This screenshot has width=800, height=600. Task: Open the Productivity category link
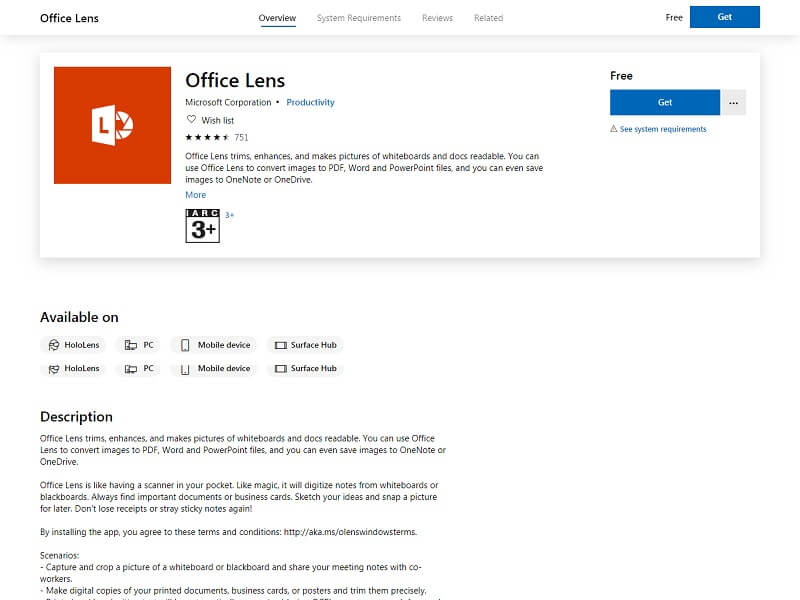tap(310, 102)
